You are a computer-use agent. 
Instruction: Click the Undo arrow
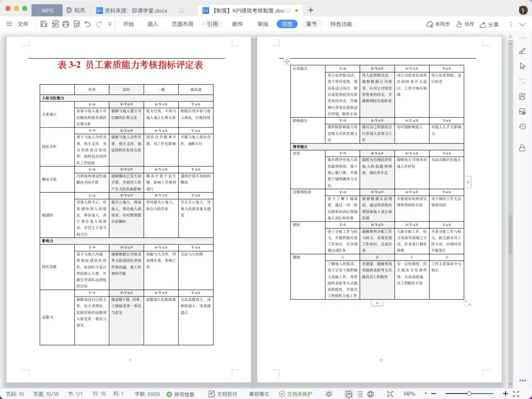click(88, 24)
